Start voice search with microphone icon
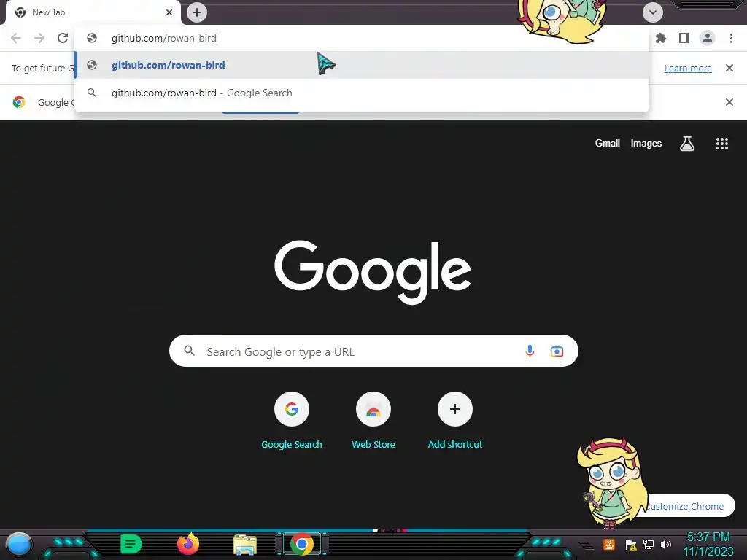 pos(530,351)
